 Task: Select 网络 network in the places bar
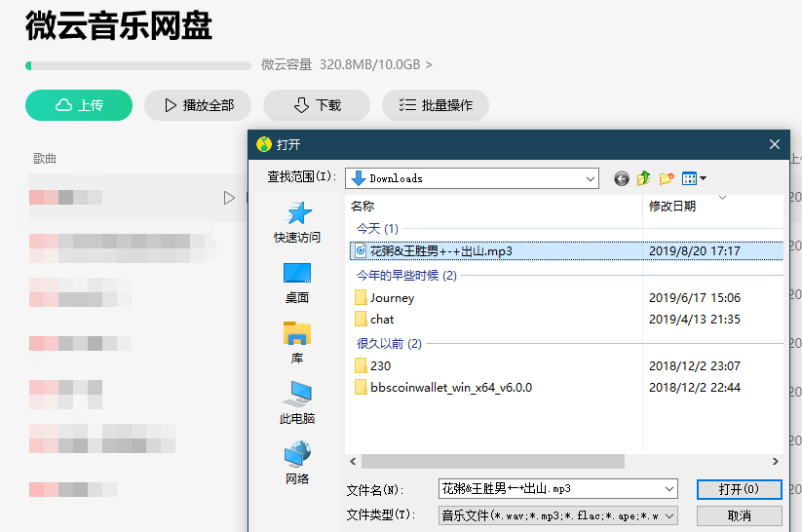(x=297, y=464)
